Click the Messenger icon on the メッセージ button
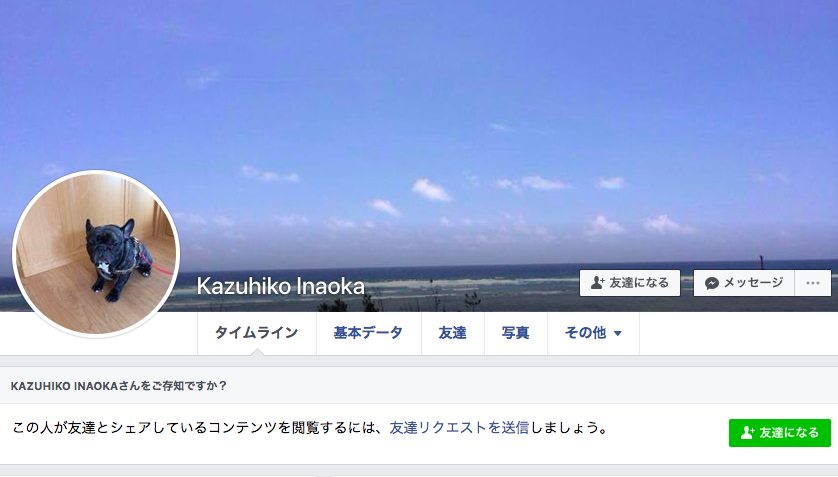This screenshot has width=838, height=477. (x=711, y=283)
